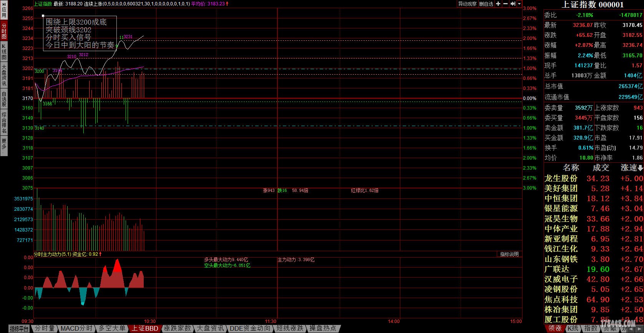
Task: Open the 自选股 sidebar tab
Action: (4, 99)
